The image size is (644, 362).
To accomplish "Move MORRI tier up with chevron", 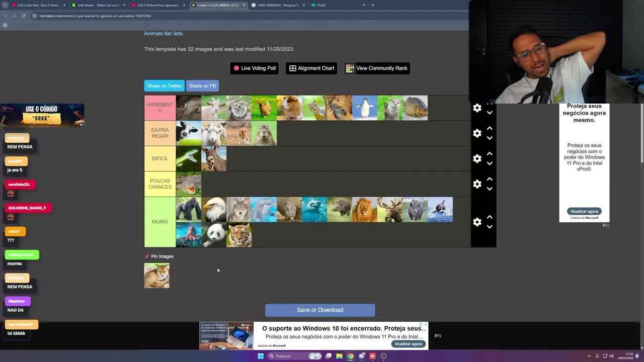I will [x=490, y=217].
